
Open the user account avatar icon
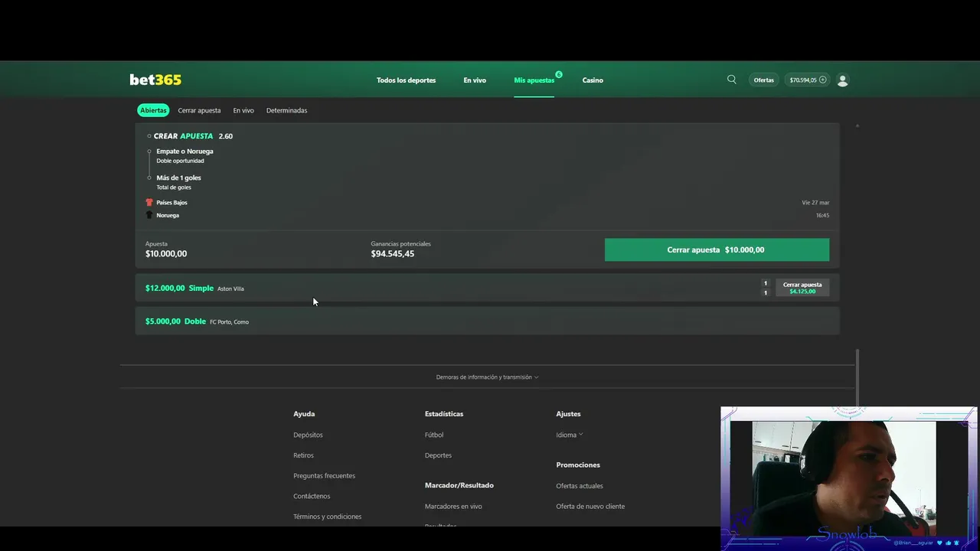pos(843,80)
